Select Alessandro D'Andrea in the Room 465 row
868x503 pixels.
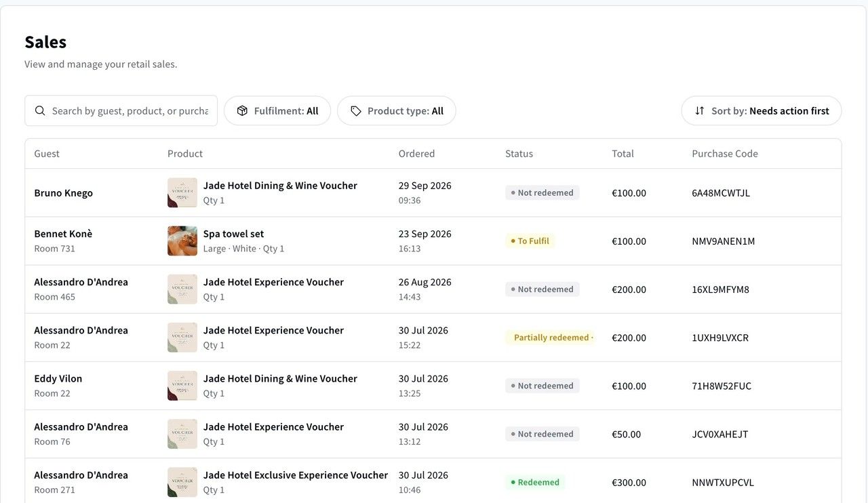(81, 282)
